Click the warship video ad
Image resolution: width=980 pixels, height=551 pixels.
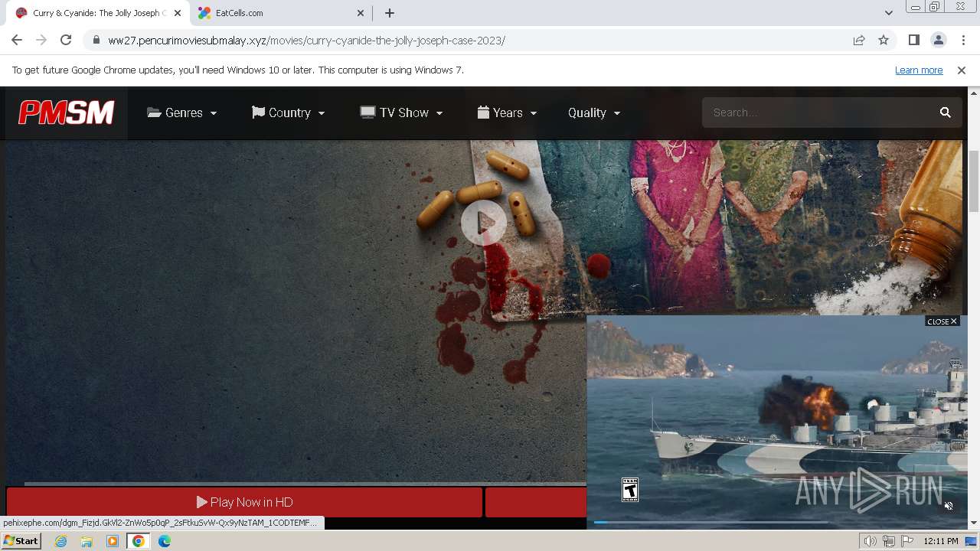[x=777, y=421]
